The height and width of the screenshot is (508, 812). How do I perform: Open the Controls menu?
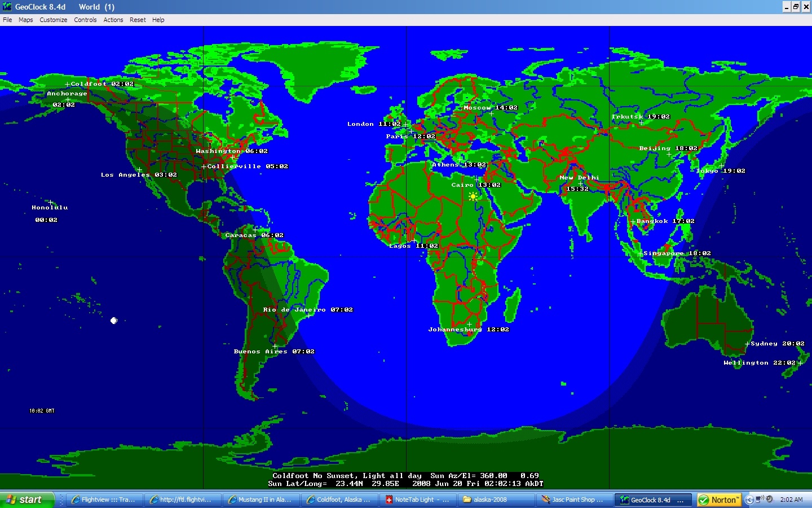(x=85, y=20)
